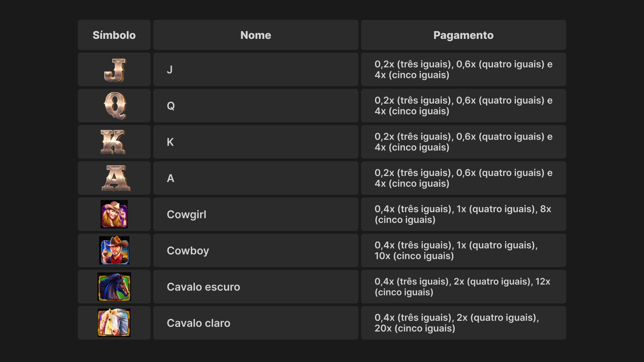Viewport: 644px width, 362px height.
Task: Click the Cavalo claro name text
Action: 198,323
